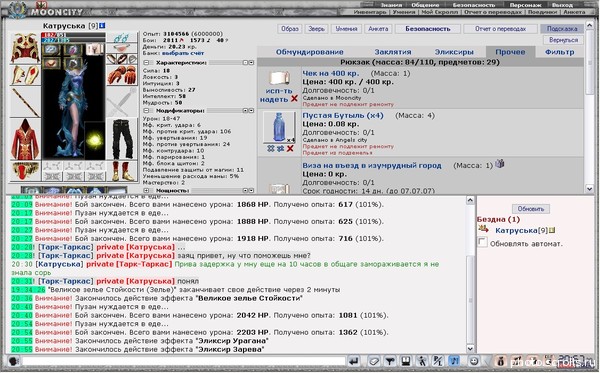The image size is (600, 373).
Task: Open the Персонаж top menu
Action: click(525, 5)
